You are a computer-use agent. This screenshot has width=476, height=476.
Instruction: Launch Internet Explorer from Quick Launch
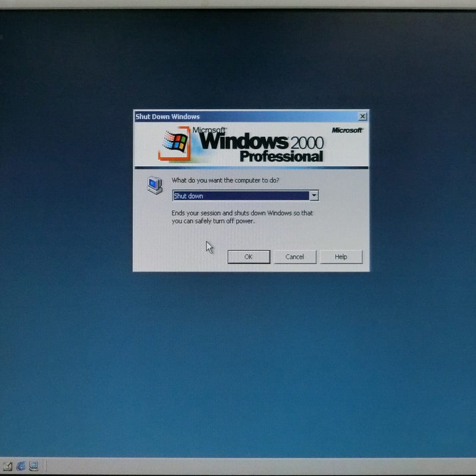21,465
